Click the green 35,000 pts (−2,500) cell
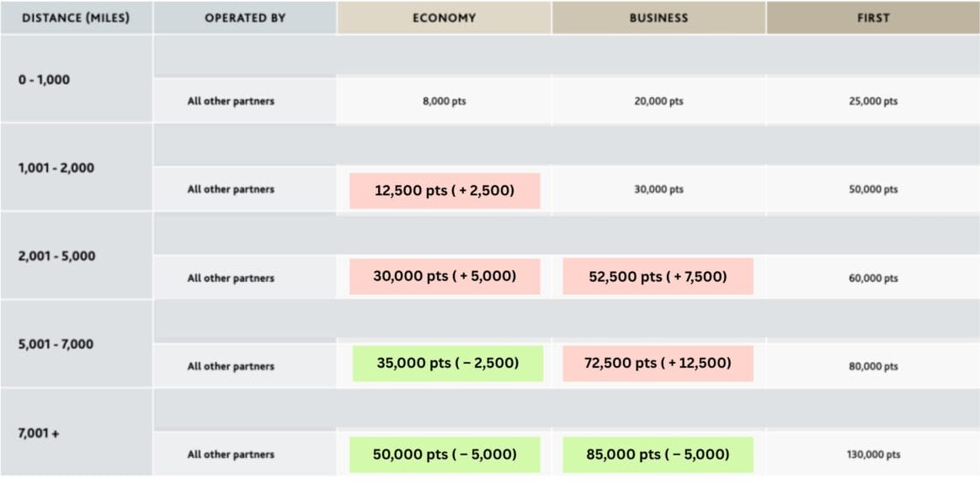 (x=447, y=364)
